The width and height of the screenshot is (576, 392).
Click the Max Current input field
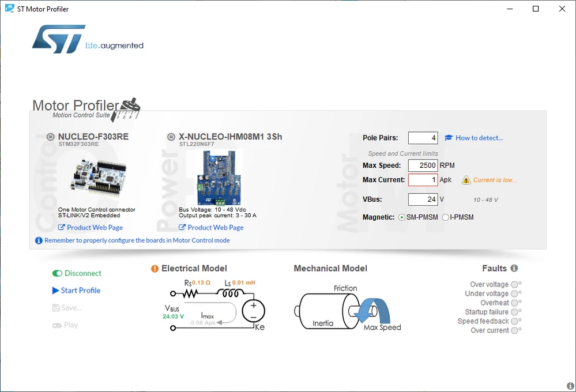(x=423, y=180)
